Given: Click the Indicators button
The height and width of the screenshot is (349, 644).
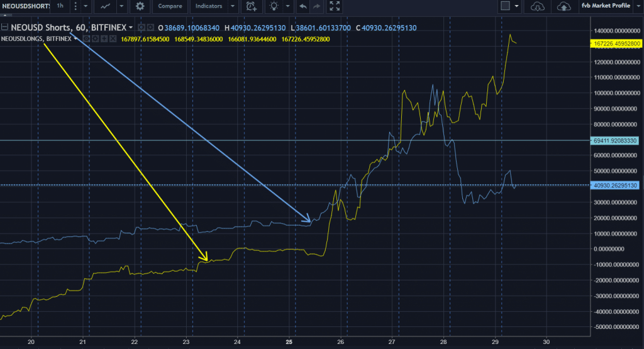Looking at the screenshot, I should (x=209, y=6).
